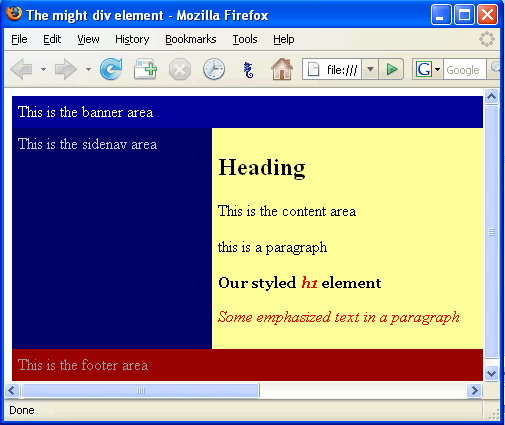The width and height of the screenshot is (505, 425).
Task: Click the Stop loading button
Action: point(180,69)
